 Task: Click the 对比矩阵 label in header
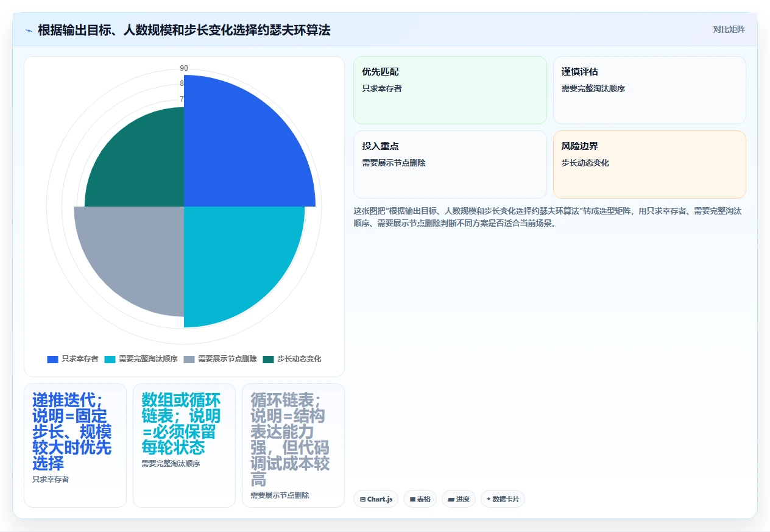(x=729, y=29)
